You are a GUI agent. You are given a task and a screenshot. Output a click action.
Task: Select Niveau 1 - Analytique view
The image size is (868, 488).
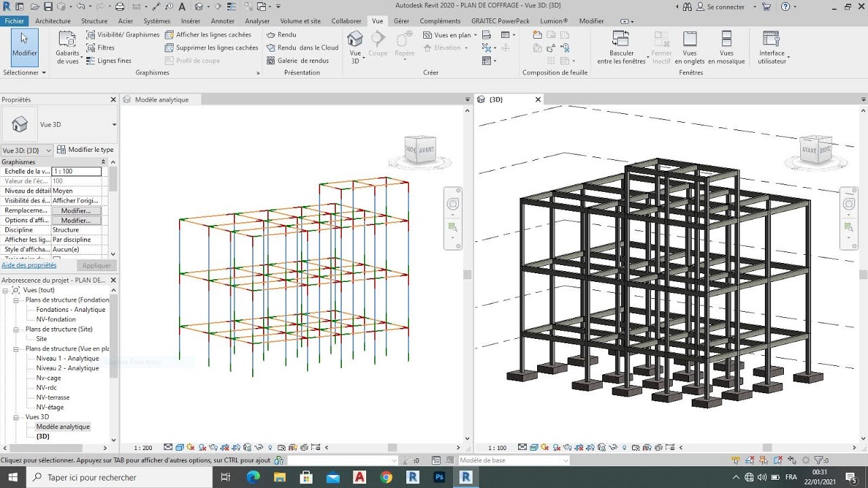coord(68,359)
